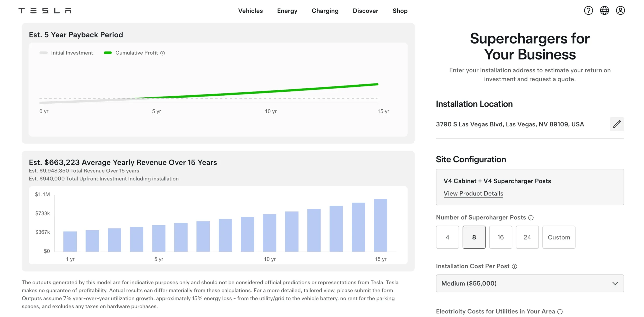This screenshot has width=644, height=317.
Task: Click the Cumulative Profit info icon
Action: pos(163,53)
